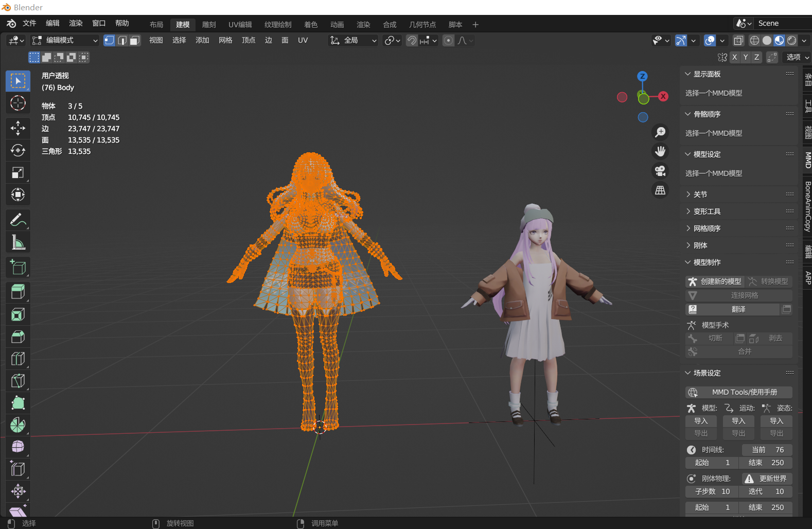Pick the Add Cube tool
The width and height of the screenshot is (812, 529).
coord(18,267)
